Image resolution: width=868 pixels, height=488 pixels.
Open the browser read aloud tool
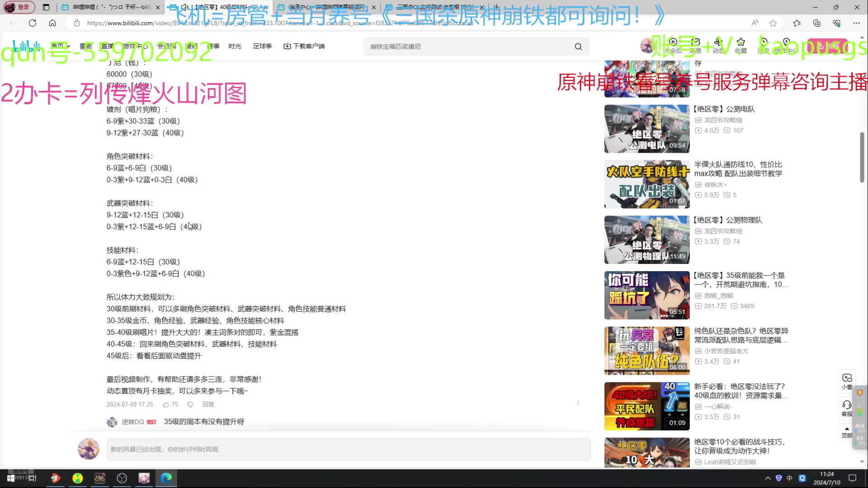click(x=755, y=23)
